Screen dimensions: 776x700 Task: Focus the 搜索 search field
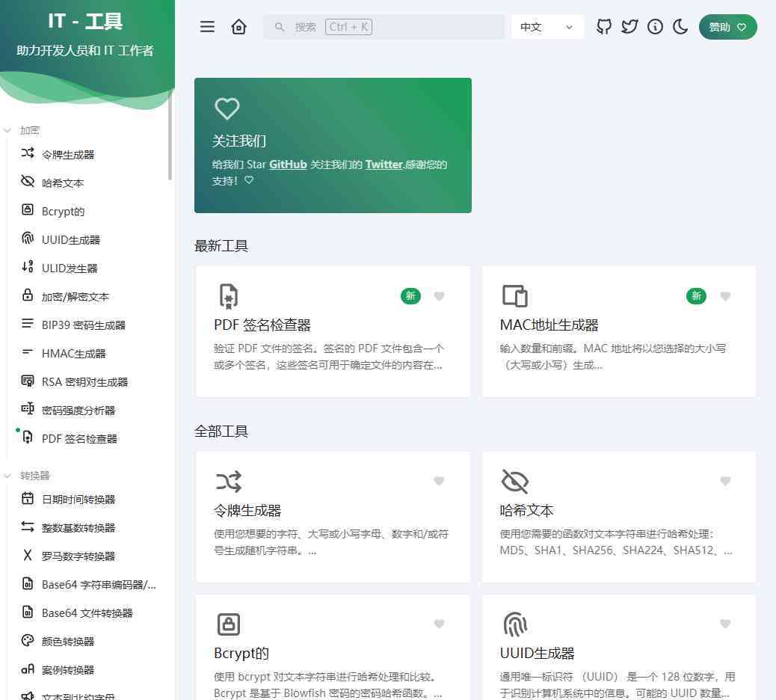(x=384, y=27)
